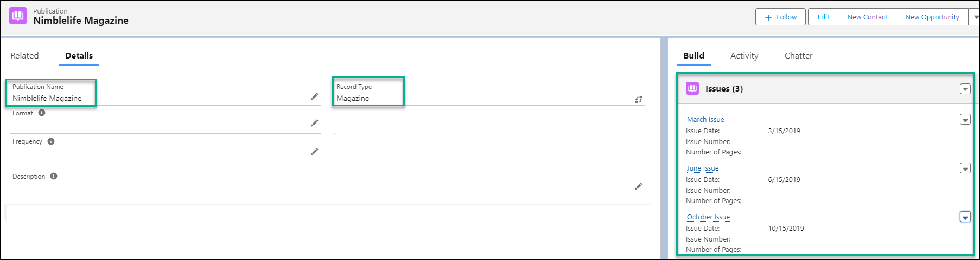Expand June Issue row actions menu

click(x=965, y=168)
